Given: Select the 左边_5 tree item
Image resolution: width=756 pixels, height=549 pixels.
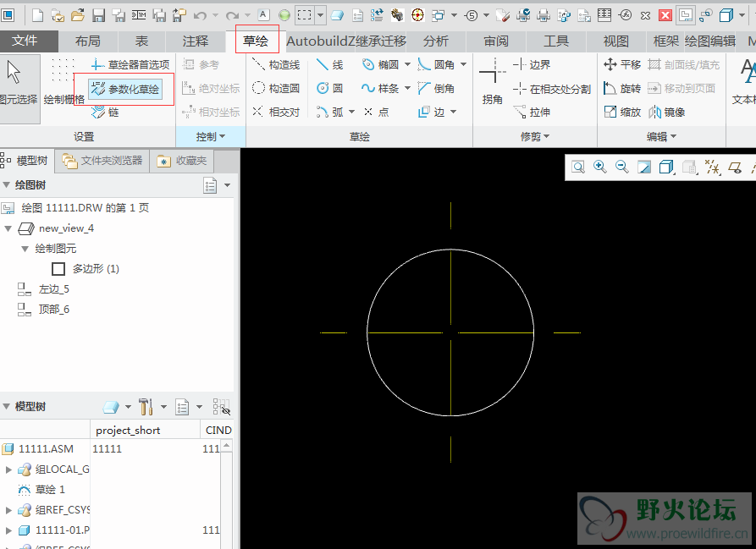Looking at the screenshot, I should (43, 289).
